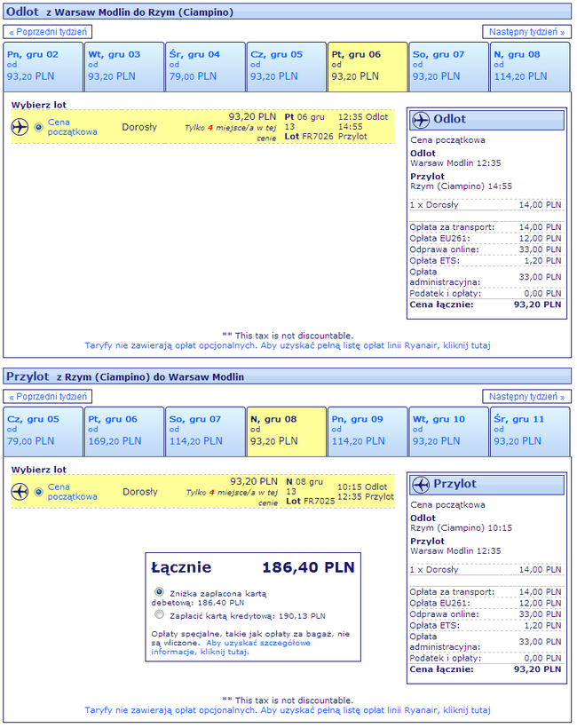Viewport: 577px width, 728px height.
Task: Open Cena początkowa link for outbound flight
Action: point(73,127)
